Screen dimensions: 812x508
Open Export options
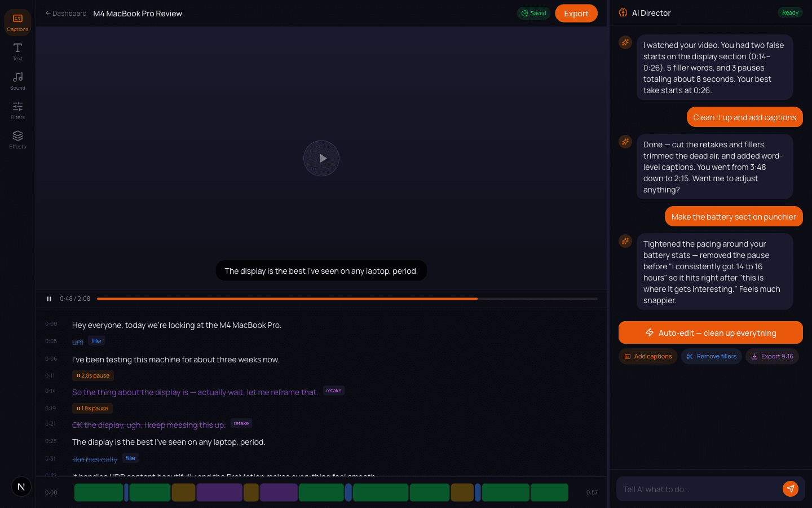576,13
